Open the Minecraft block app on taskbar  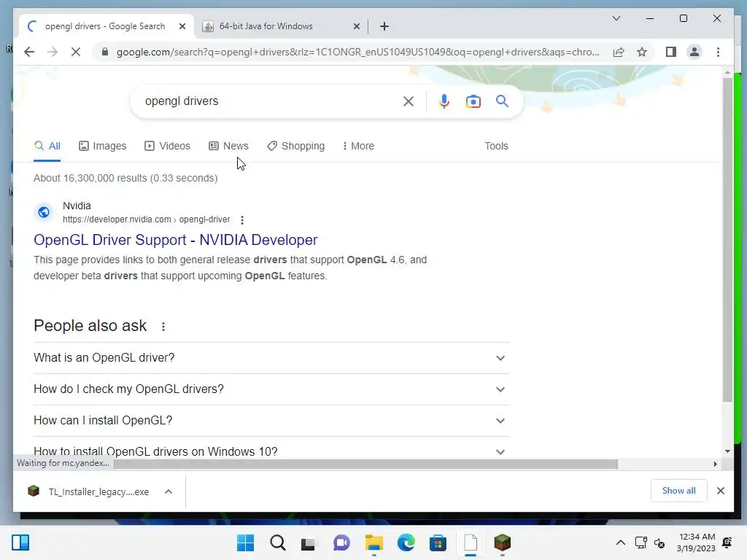click(x=502, y=542)
